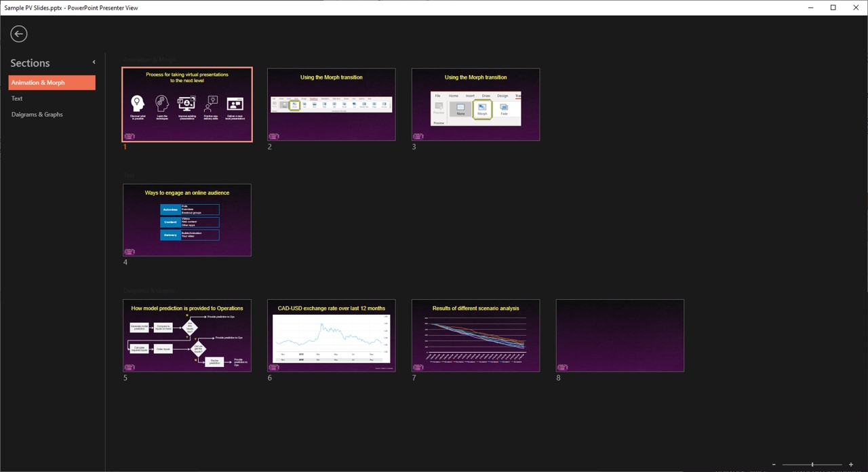Viewport: 868px width, 472px height.
Task: Open the Diagrams & Graphs section
Action: (37, 114)
